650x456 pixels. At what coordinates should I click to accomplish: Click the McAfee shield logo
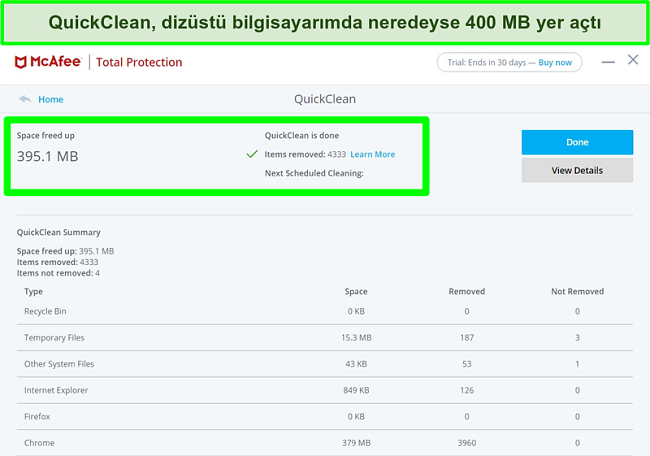[21, 62]
